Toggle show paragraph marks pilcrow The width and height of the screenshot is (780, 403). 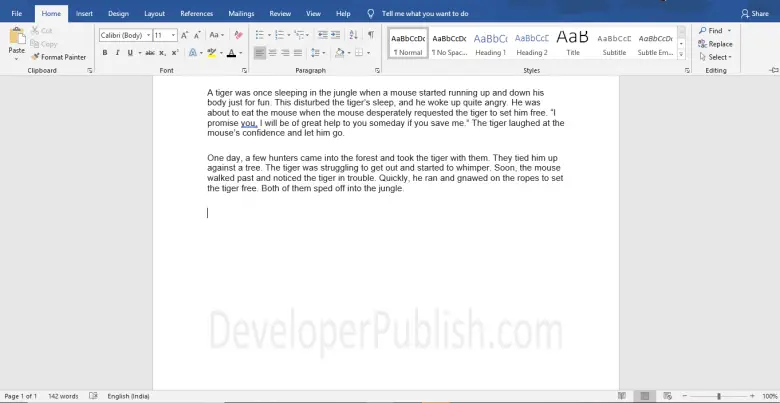371,35
